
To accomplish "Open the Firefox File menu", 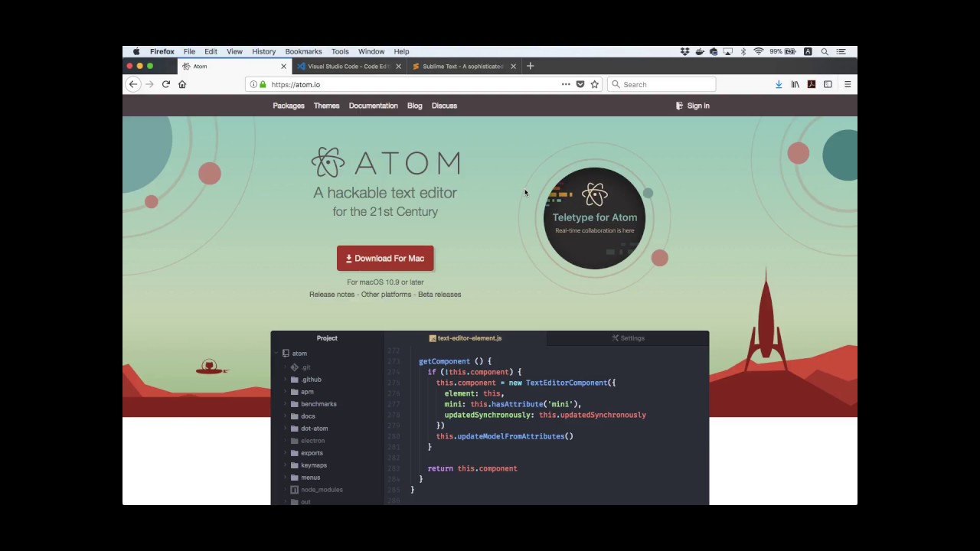I will coord(189,51).
